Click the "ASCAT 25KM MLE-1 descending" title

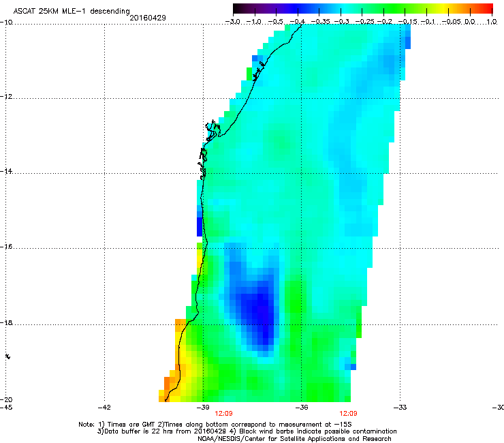point(72,12)
